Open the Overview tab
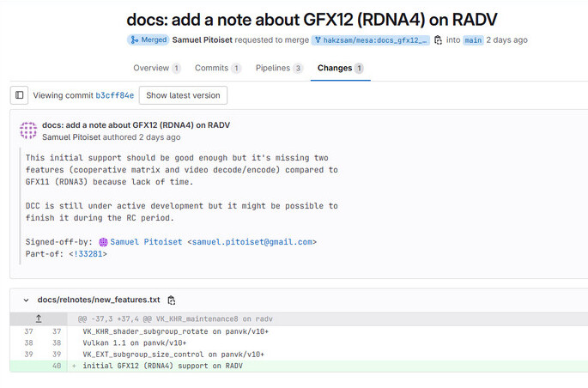This screenshot has height=388, width=588. coord(156,68)
